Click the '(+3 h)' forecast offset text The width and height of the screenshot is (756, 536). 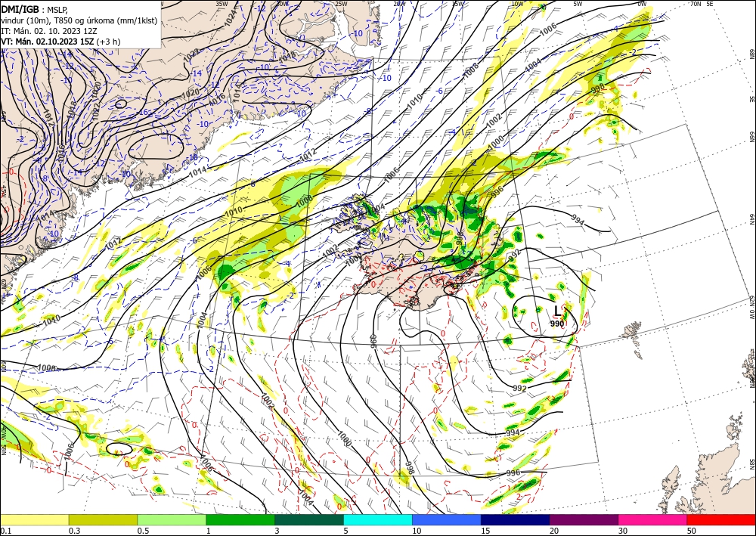point(108,42)
